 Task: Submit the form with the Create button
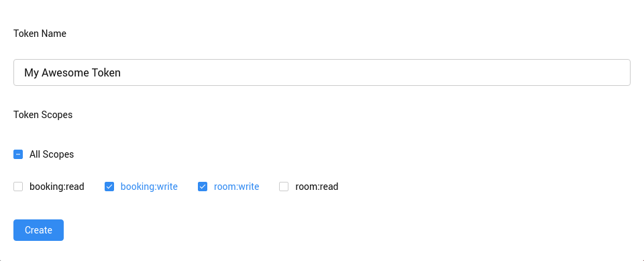(39, 230)
